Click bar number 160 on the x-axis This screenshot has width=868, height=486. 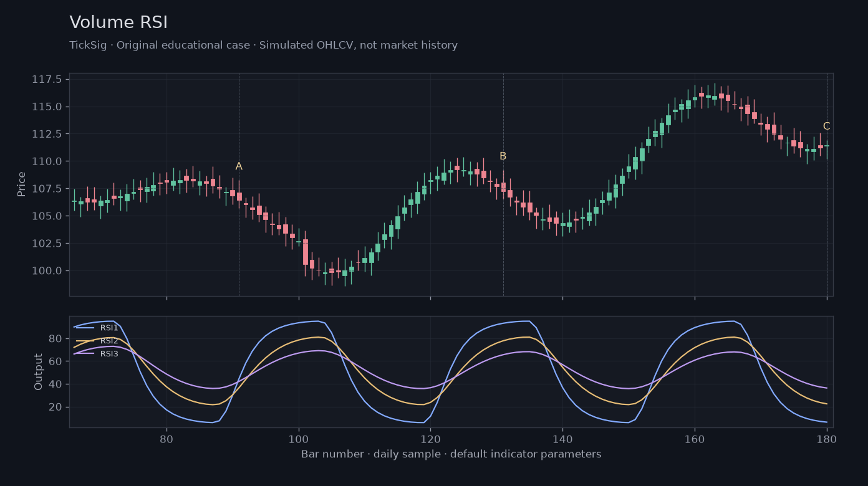[695, 439]
